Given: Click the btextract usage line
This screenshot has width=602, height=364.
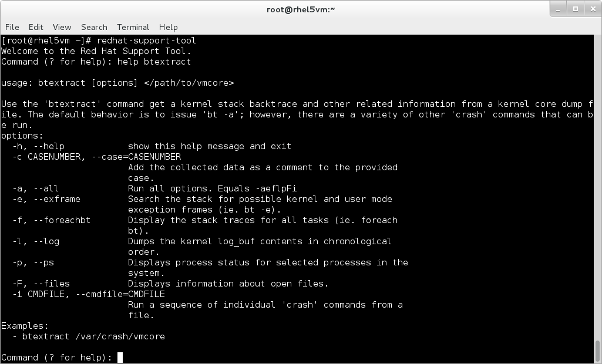Looking at the screenshot, I should 117,82.
